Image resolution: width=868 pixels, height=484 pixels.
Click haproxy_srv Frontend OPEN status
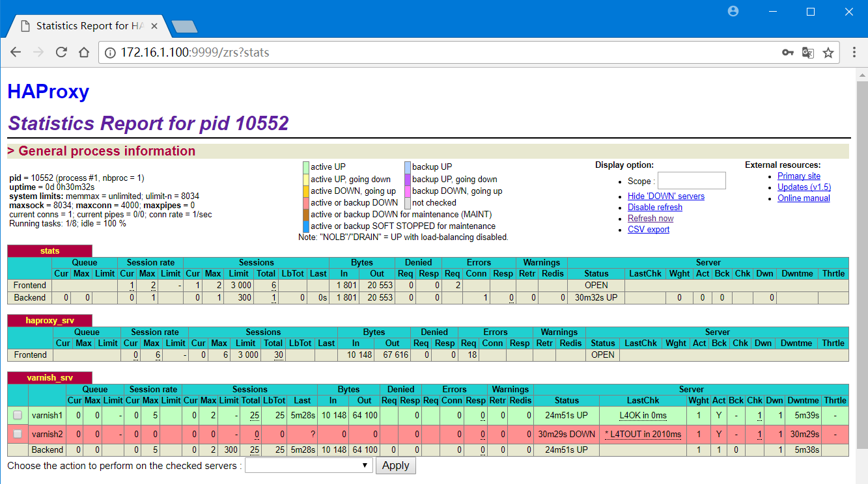pyautogui.click(x=602, y=355)
